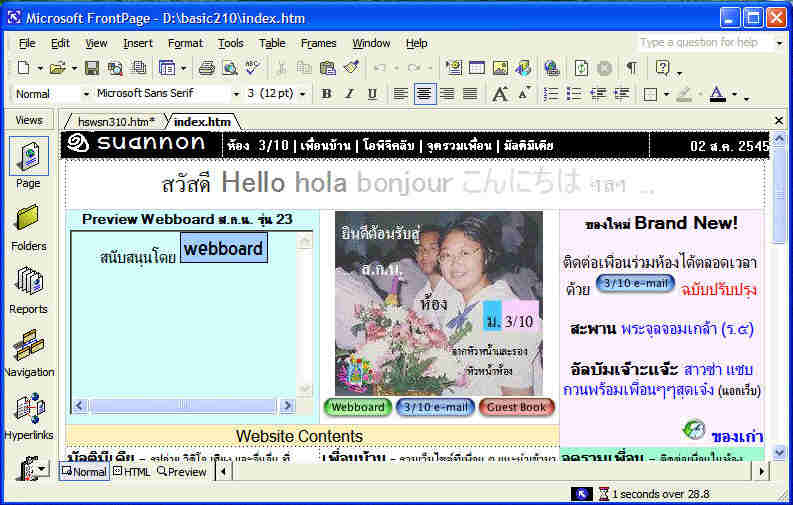Click the Increase Font Size icon
The height and width of the screenshot is (505, 793).
click(x=500, y=94)
